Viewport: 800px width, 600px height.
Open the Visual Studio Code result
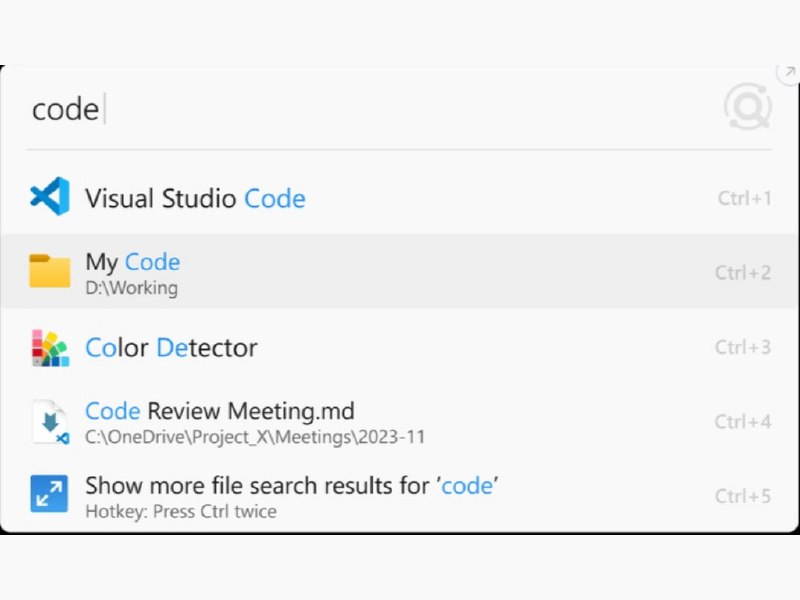tap(400, 197)
